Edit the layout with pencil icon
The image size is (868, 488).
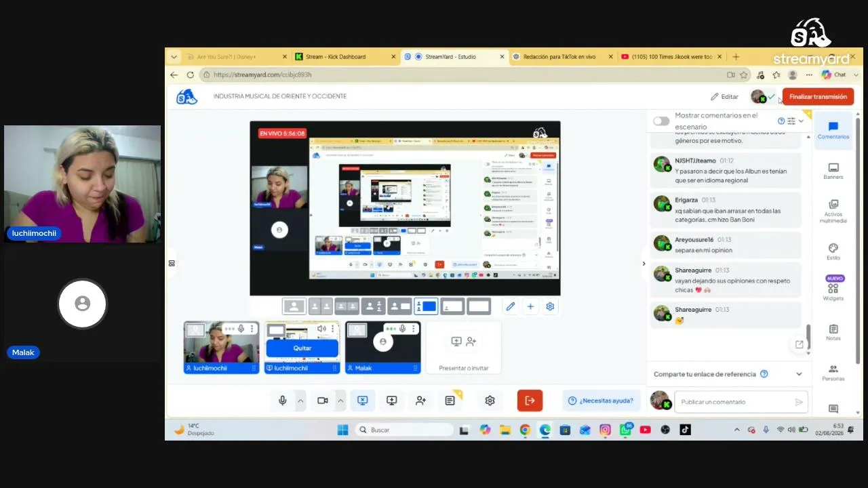coord(511,307)
